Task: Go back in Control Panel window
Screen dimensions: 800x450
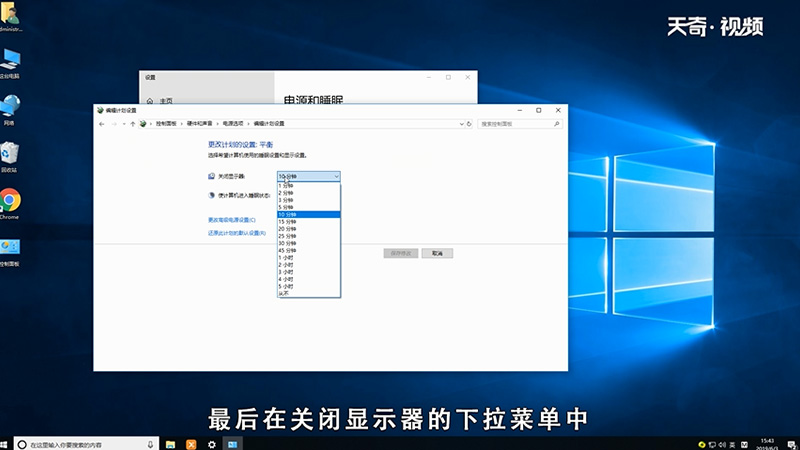Action: [x=102, y=124]
